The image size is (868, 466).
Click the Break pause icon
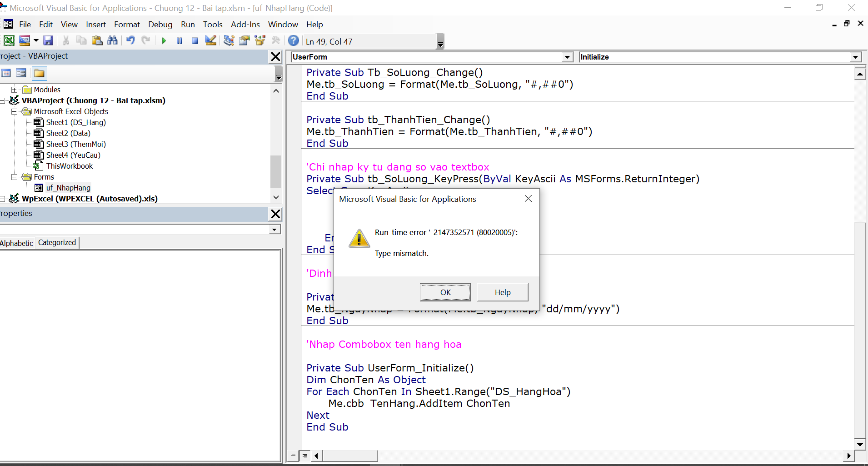(x=180, y=41)
